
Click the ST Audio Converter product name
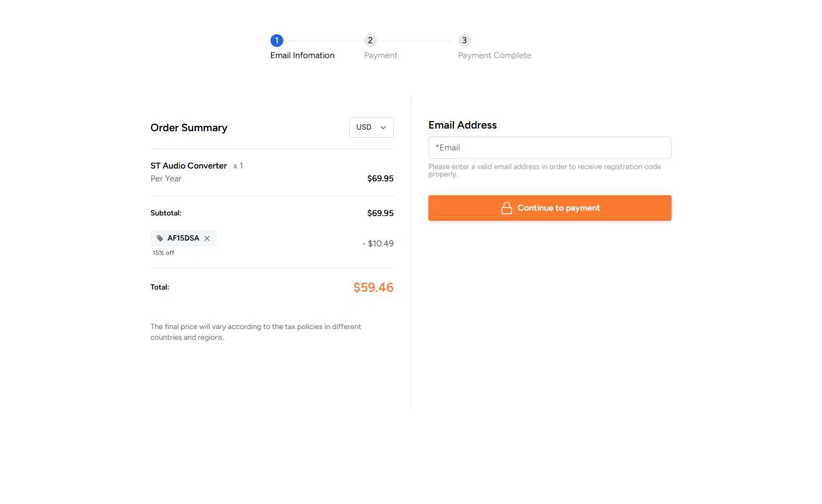[x=189, y=166]
